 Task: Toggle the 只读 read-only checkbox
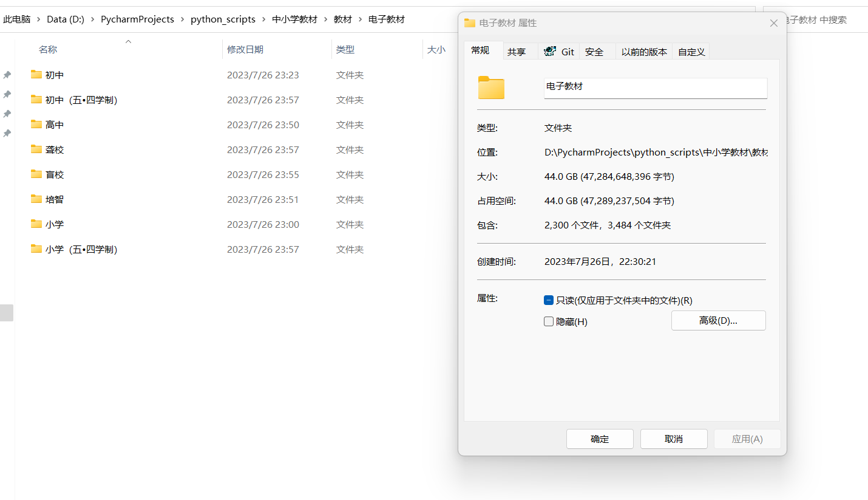coord(549,300)
